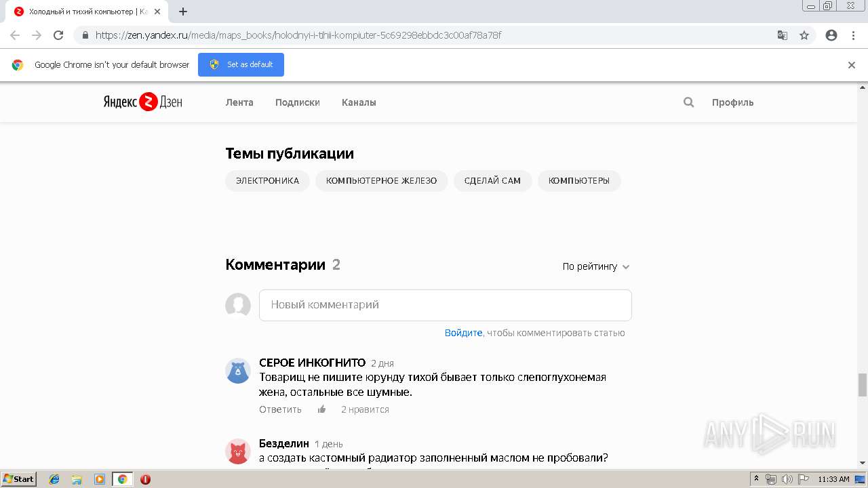This screenshot has height=488, width=868.
Task: Click the Chrome forward arrow
Action: (x=37, y=35)
